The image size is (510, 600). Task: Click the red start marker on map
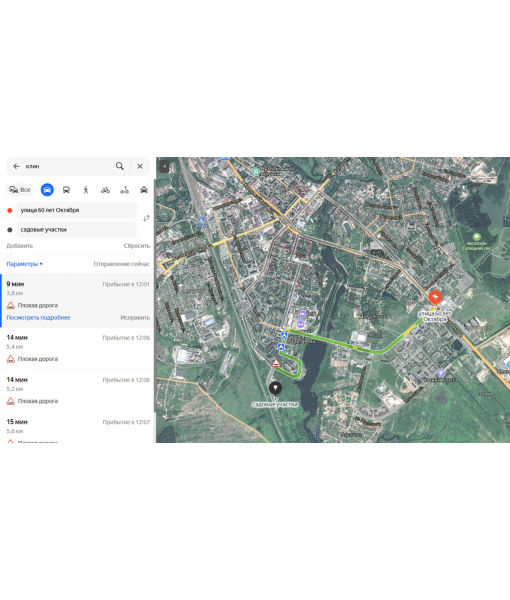(435, 298)
